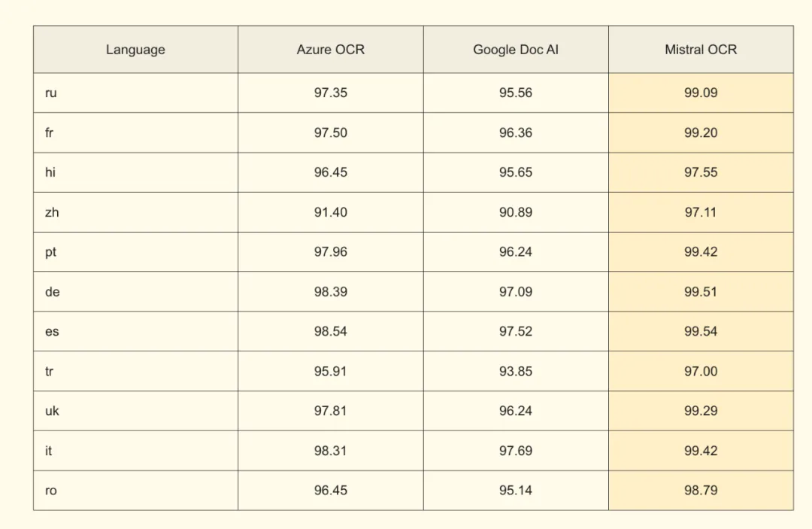Image resolution: width=812 pixels, height=529 pixels.
Task: Click the Language column header
Action: pos(135,50)
